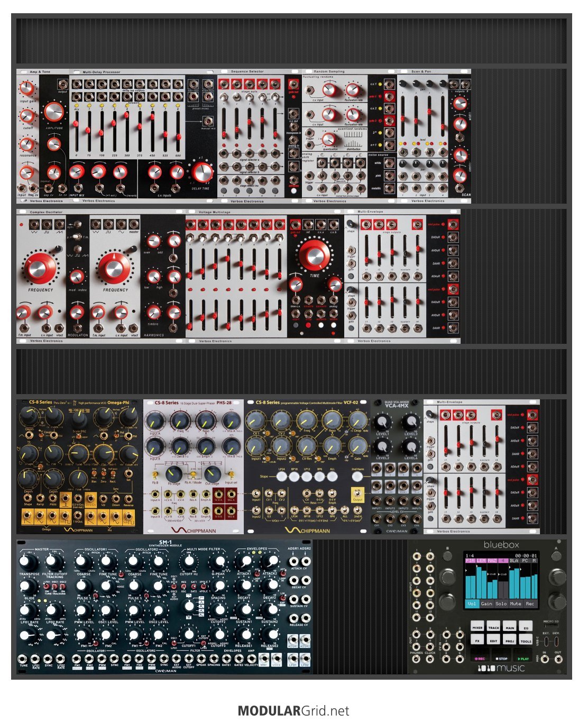Toggle SM-1 LFO1 tune tracking switch
Screen dimensions: 588x722
47,587
